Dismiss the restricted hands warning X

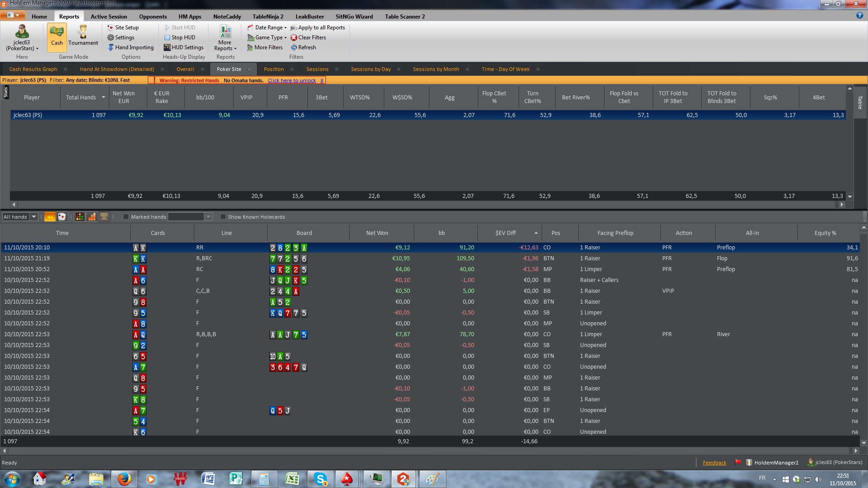(x=322, y=80)
